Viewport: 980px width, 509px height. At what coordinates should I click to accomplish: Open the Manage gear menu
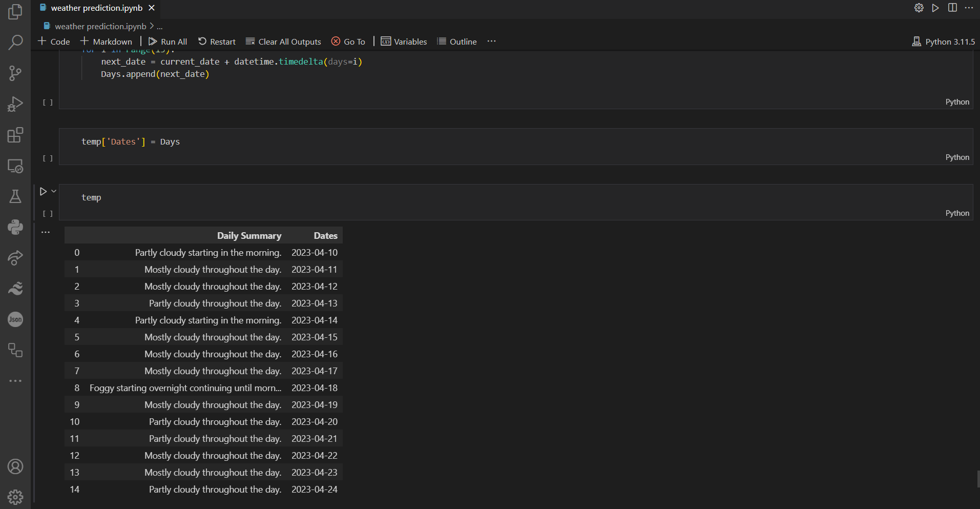coord(15,497)
